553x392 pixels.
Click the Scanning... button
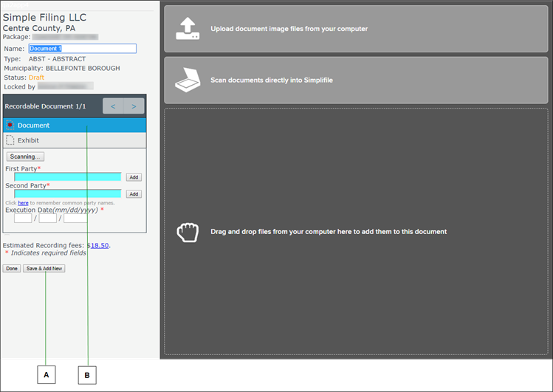tap(25, 157)
